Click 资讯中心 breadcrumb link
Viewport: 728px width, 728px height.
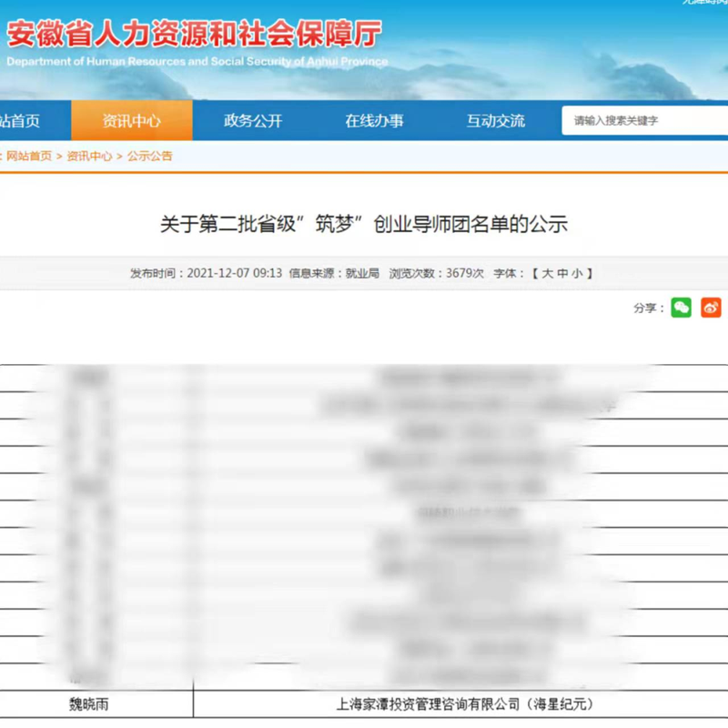pyautogui.click(x=89, y=157)
